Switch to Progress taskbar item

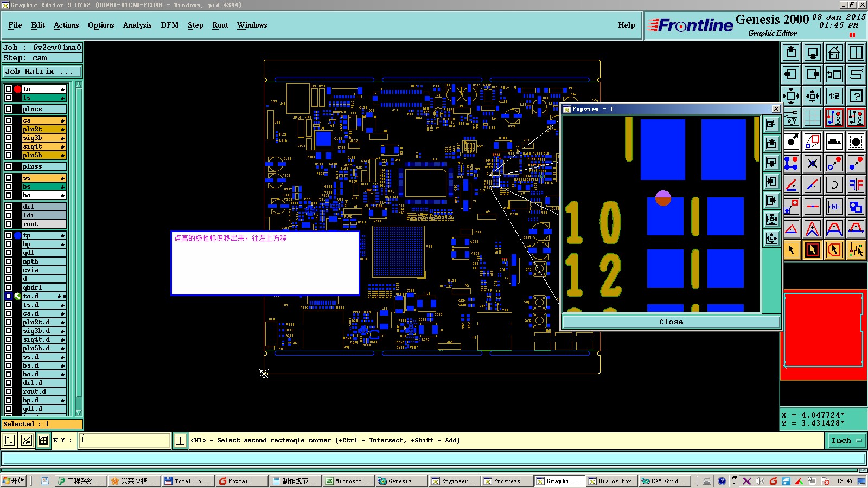coord(507,481)
